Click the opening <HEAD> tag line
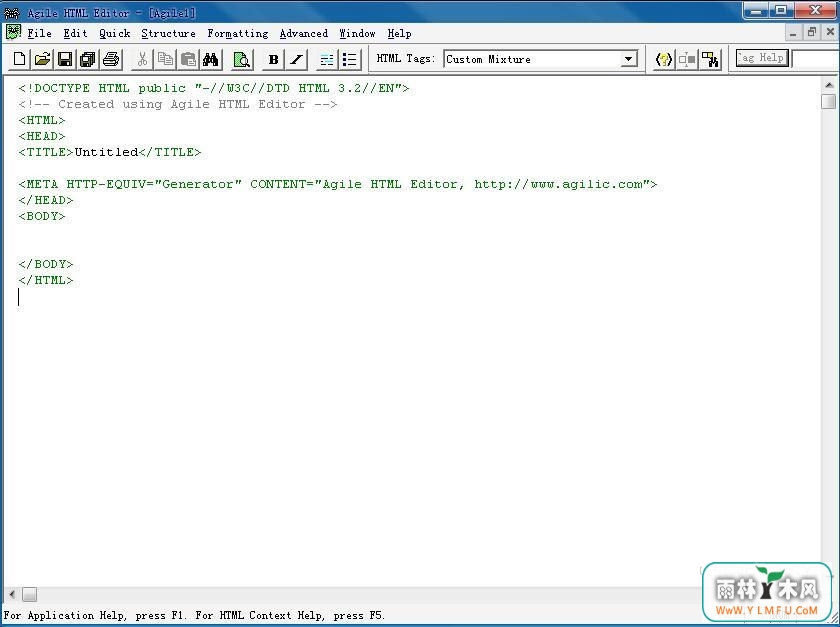 [x=42, y=136]
